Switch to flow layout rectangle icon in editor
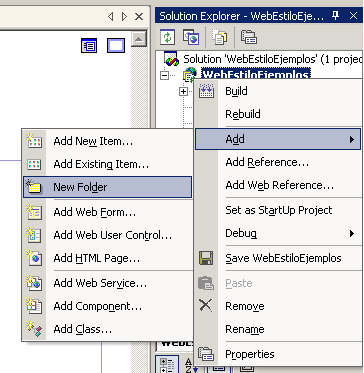Screen dimensions: 364x373 click(116, 45)
